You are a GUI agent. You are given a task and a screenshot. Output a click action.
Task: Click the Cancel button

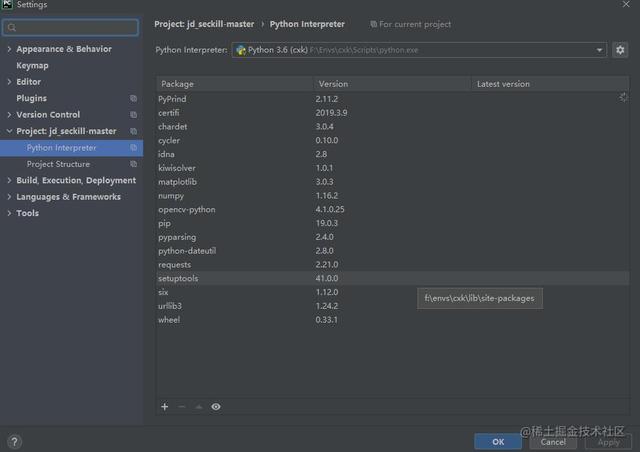pyautogui.click(x=553, y=442)
